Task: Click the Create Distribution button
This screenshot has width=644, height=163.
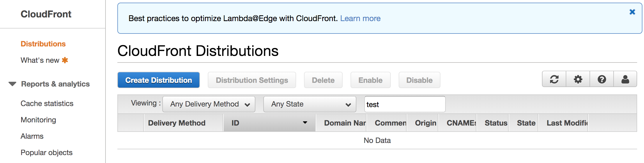Action: 159,80
